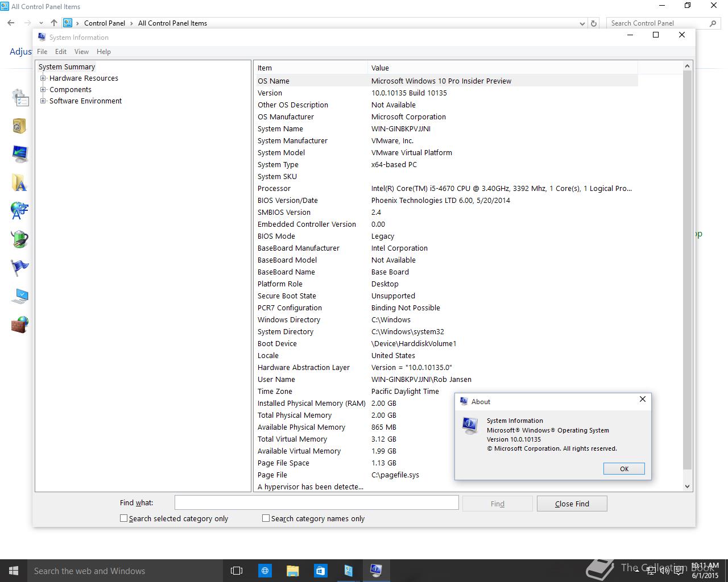Viewport: 728px width, 582px height.
Task: Click All Control Panel Items breadcrumb
Action: click(x=172, y=23)
